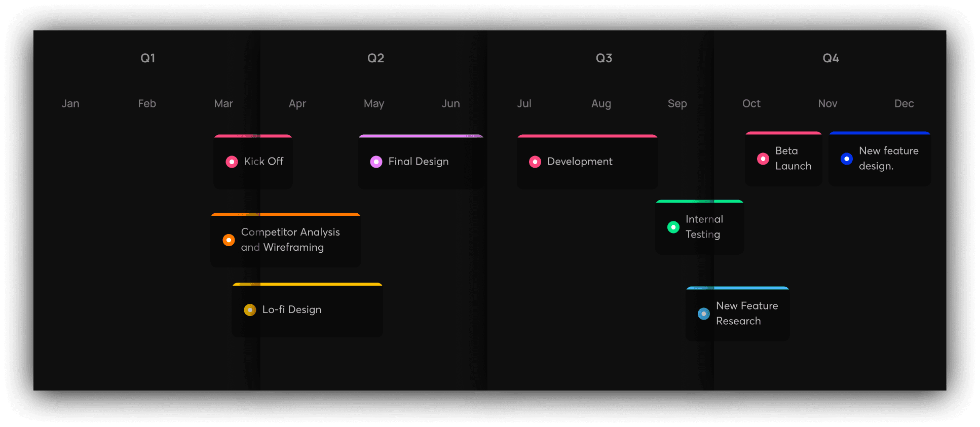Click the green dot beside Internal Testing

(x=673, y=227)
